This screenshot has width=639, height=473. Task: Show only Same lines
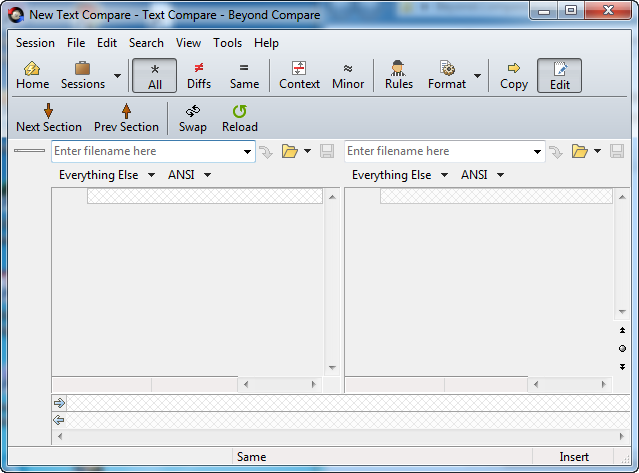244,76
